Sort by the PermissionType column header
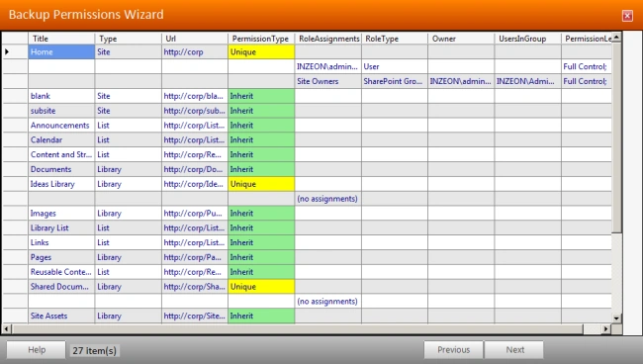Viewport: 643px width, 364px height. click(261, 39)
